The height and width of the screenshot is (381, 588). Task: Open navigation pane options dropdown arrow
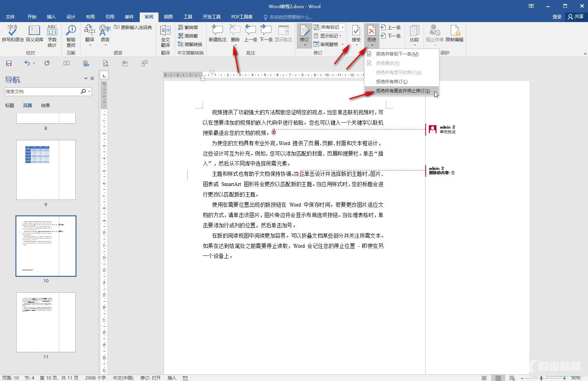(86, 78)
